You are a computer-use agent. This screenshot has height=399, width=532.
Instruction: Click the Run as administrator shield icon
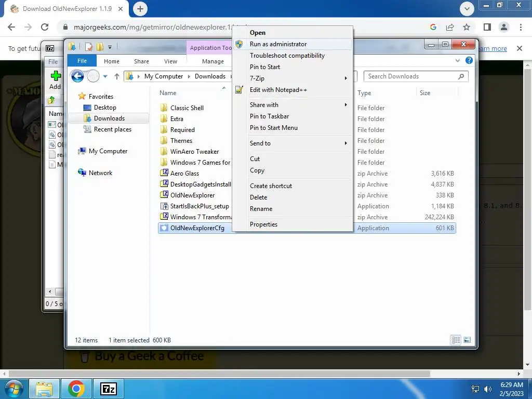pos(239,44)
